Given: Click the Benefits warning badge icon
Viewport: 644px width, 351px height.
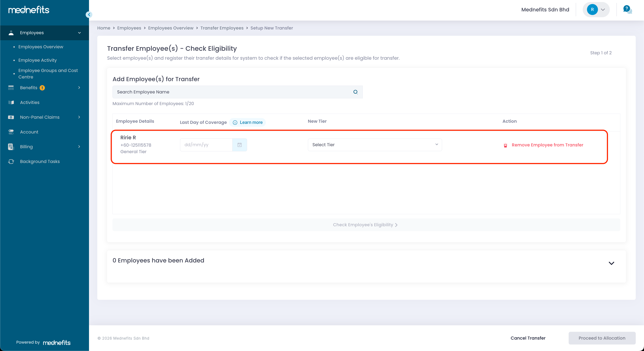Looking at the screenshot, I should [x=42, y=88].
